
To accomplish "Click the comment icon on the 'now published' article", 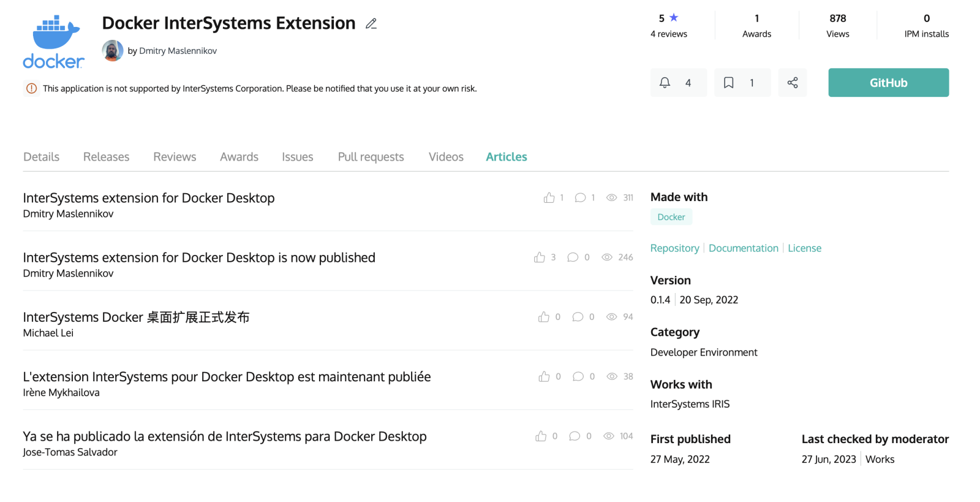I will pos(573,257).
